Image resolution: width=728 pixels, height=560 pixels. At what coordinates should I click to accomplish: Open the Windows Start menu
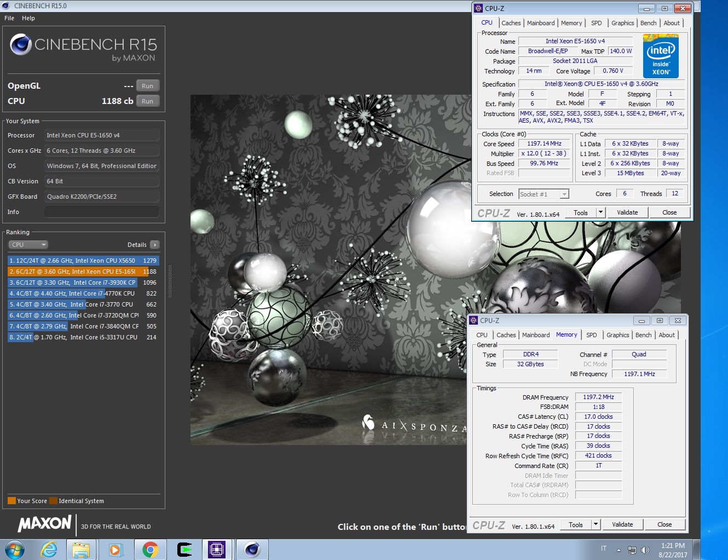[x=15, y=550]
